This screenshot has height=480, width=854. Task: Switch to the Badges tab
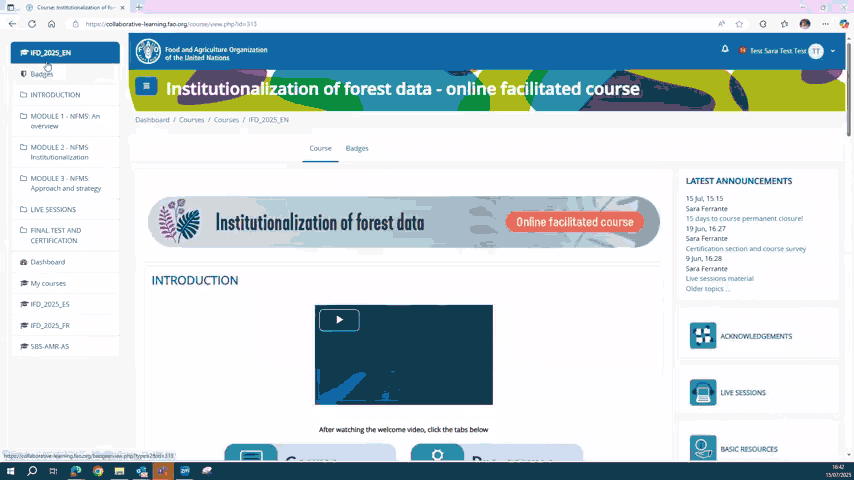(357, 148)
